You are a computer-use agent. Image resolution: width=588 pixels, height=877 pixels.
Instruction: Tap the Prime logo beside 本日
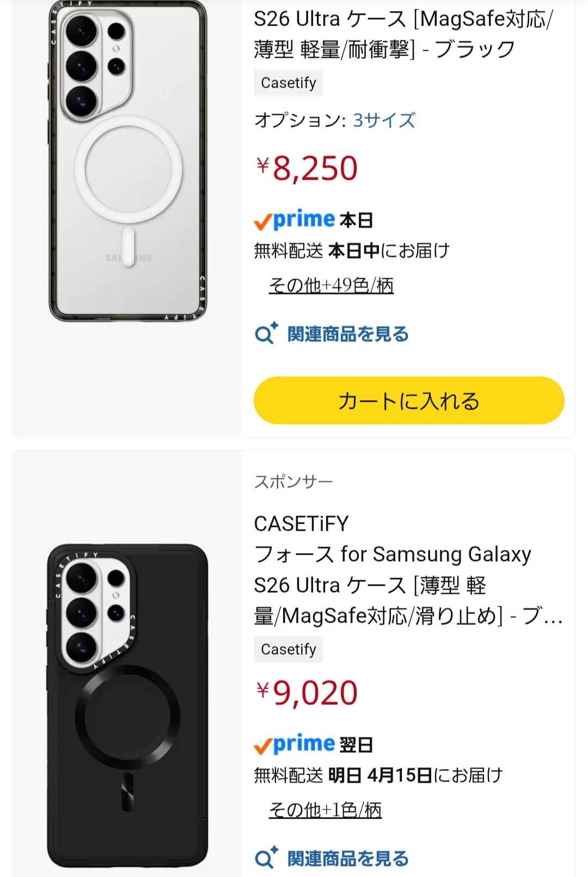click(x=295, y=220)
